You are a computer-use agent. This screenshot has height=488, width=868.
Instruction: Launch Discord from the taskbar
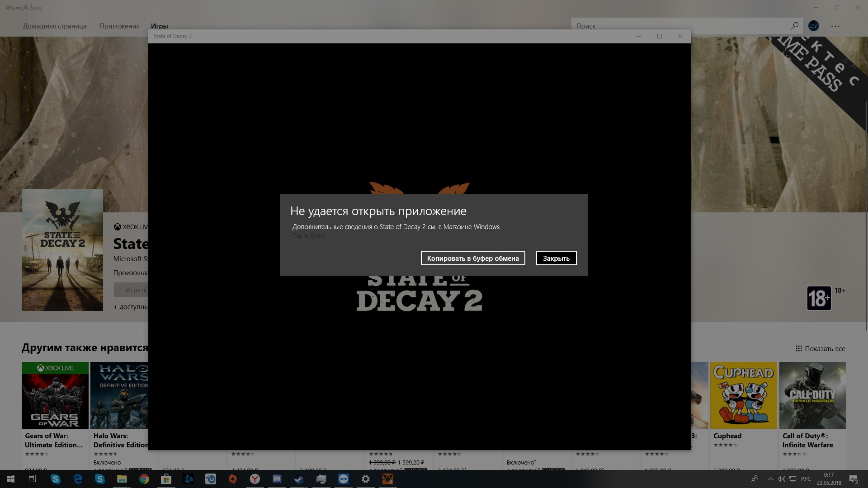[277, 479]
